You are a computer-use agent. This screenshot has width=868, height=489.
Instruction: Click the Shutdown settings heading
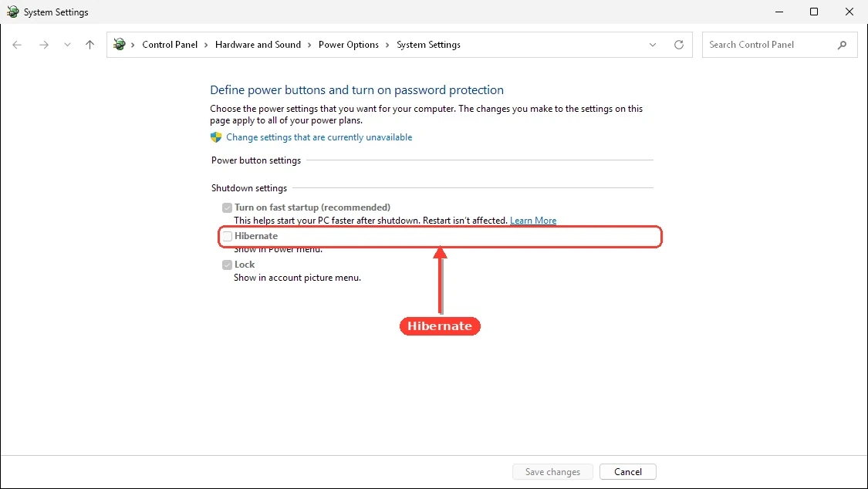[249, 188]
